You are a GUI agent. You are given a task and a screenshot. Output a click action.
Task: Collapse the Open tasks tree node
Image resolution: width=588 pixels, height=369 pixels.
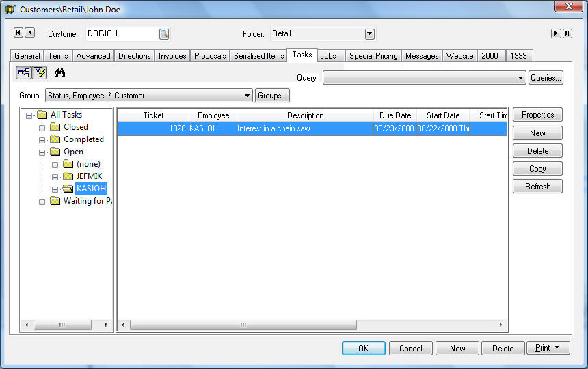coord(42,152)
